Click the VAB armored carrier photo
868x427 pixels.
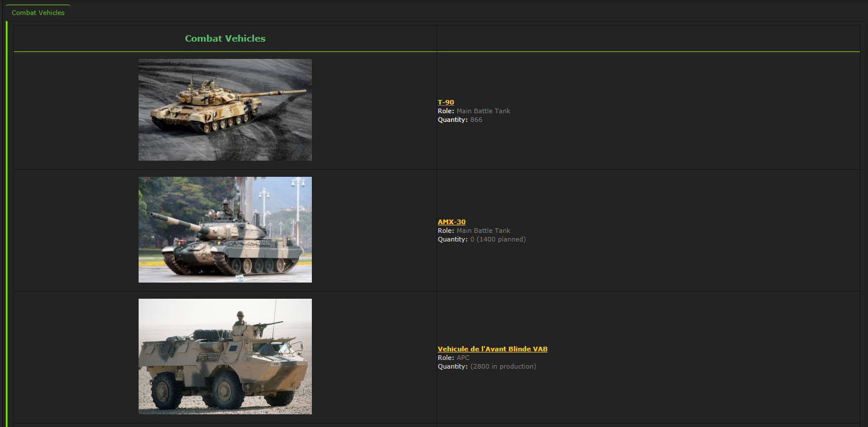(225, 357)
